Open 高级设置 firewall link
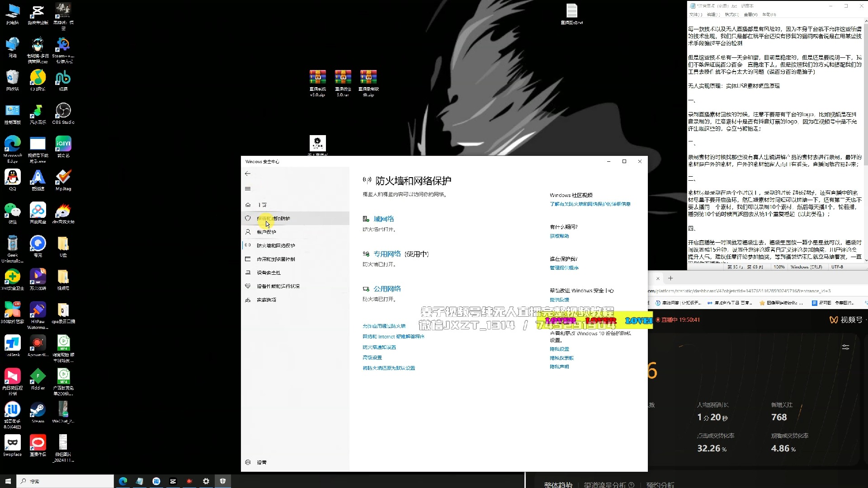 [372, 357]
